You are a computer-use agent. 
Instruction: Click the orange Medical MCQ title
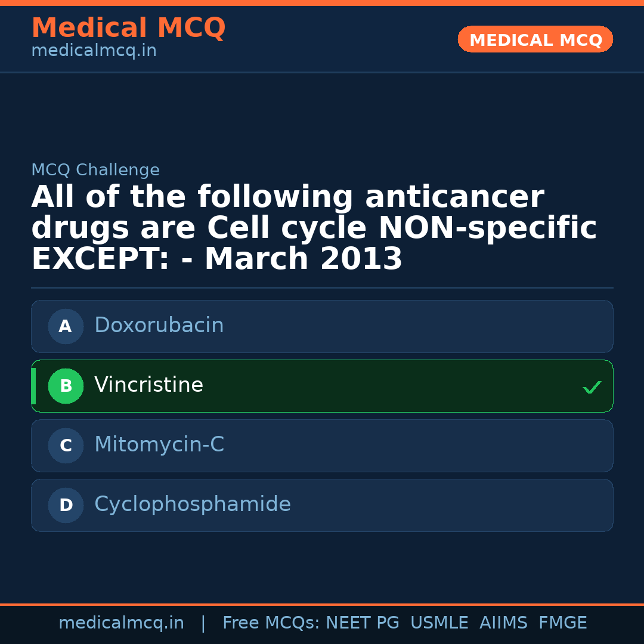128,28
